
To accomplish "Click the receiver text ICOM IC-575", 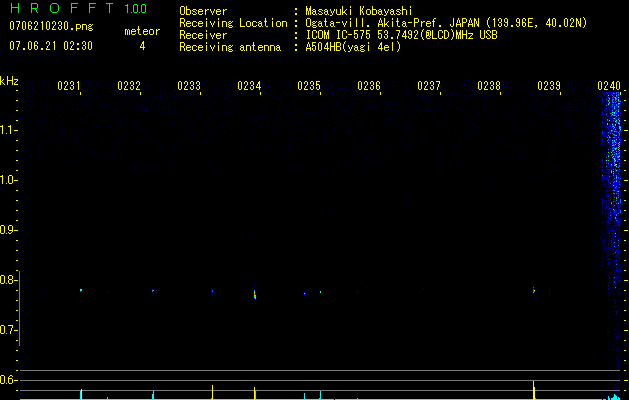I will pos(339,35).
